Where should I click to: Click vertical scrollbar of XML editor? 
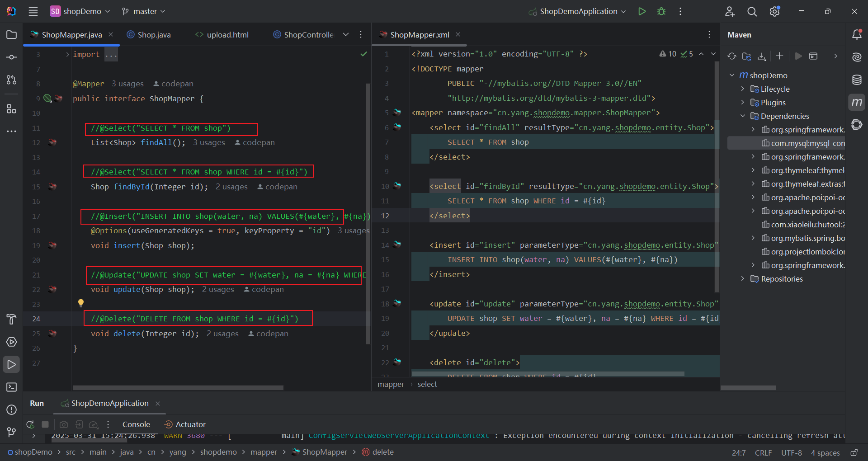pyautogui.click(x=717, y=176)
